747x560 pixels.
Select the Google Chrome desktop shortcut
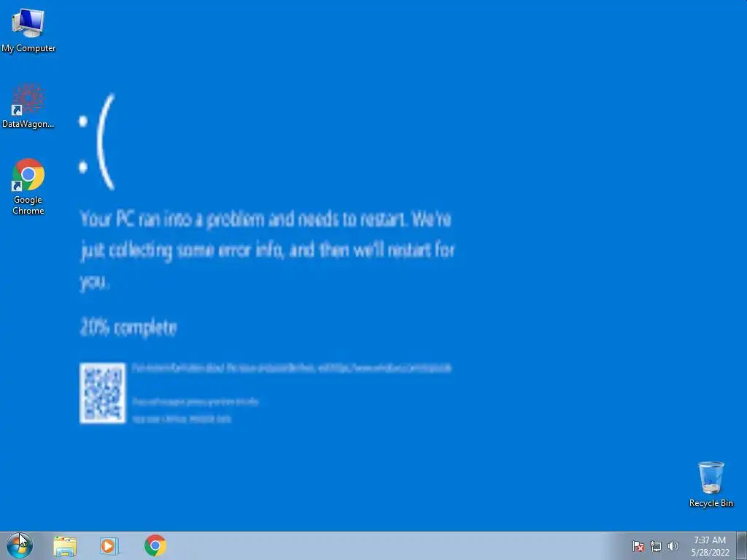point(28,186)
